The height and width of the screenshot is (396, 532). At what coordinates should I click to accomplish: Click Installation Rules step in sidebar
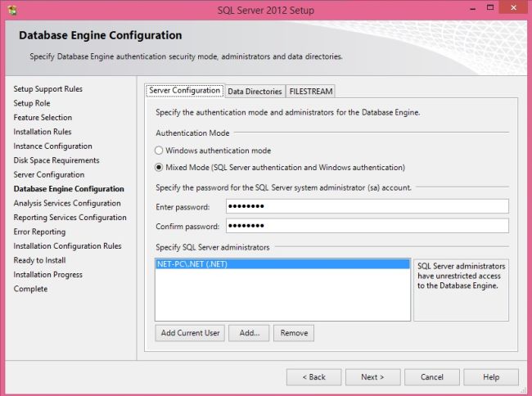point(43,132)
